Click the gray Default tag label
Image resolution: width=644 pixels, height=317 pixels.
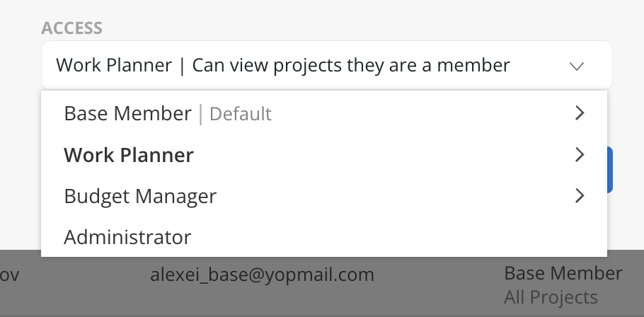click(241, 114)
